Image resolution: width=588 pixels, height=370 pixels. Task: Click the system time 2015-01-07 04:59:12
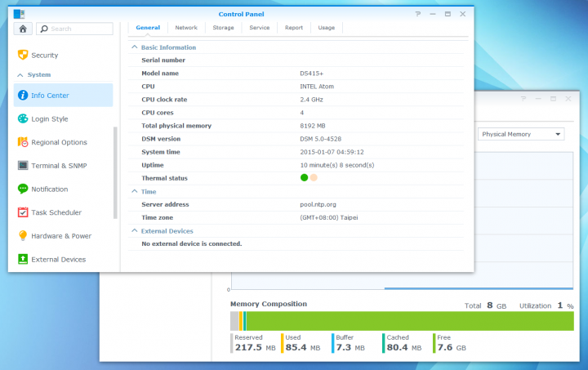tap(332, 152)
